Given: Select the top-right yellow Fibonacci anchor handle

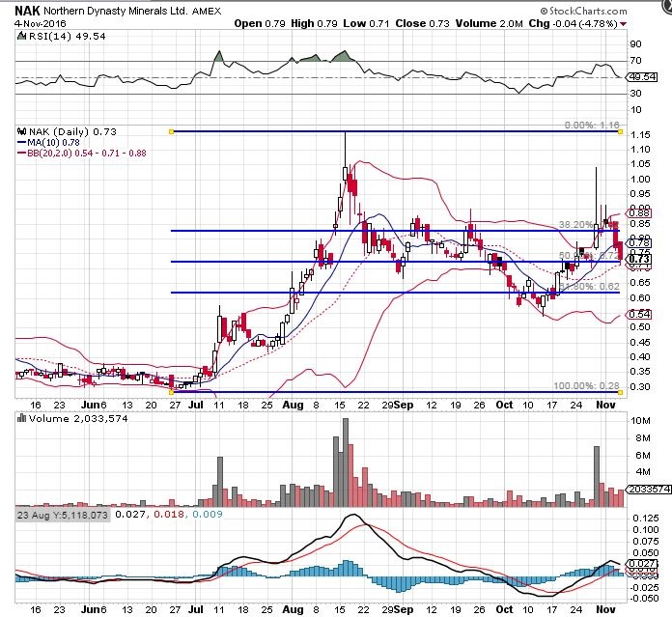Looking at the screenshot, I should click(x=619, y=130).
